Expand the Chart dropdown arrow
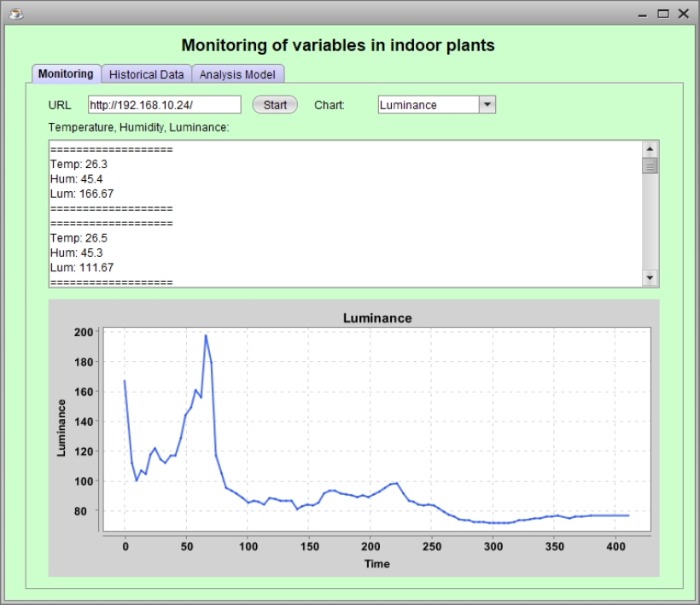 coord(486,105)
